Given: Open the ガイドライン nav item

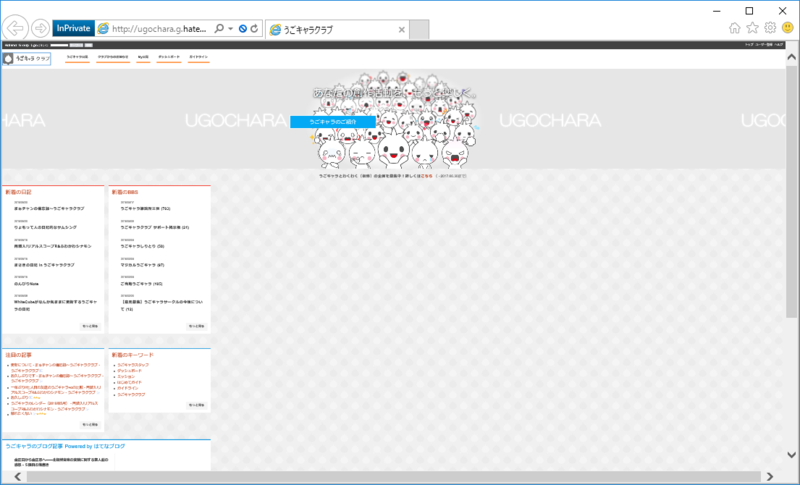Looking at the screenshot, I should pyautogui.click(x=198, y=57).
